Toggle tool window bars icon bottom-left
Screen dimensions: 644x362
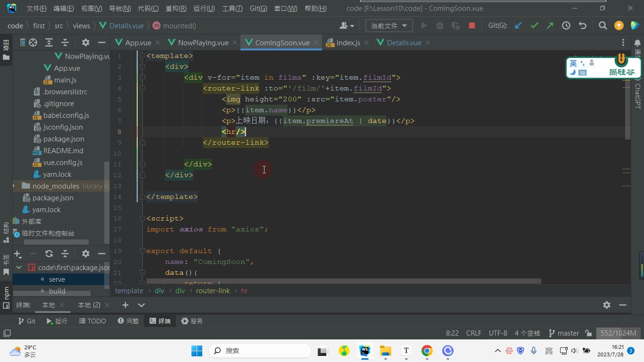[x=7, y=333]
